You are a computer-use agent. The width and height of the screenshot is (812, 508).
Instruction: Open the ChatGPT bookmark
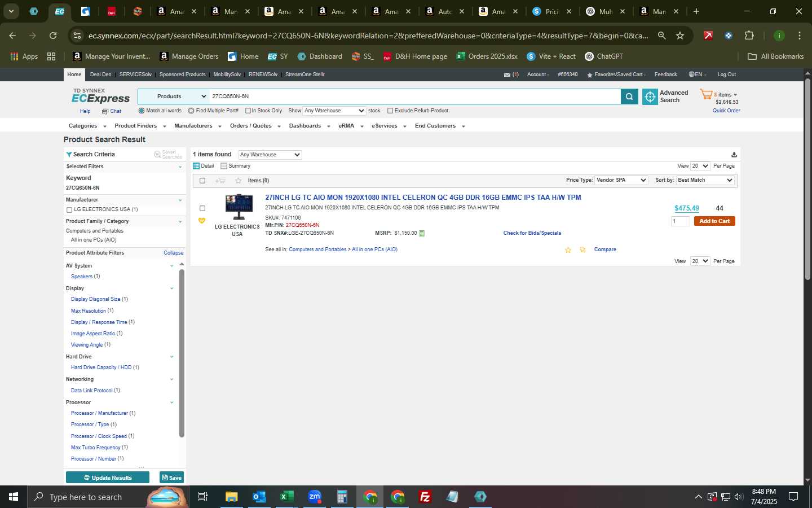point(604,56)
